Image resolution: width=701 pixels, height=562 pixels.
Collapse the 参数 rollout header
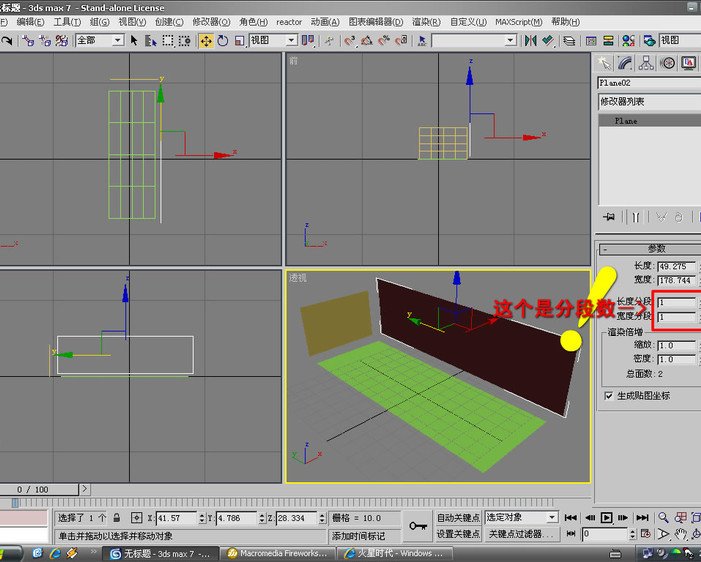pyautogui.click(x=649, y=249)
